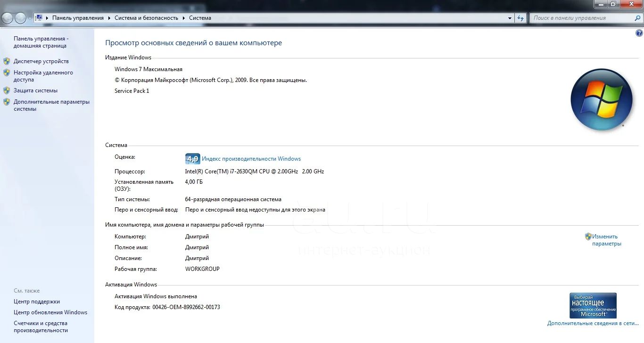Click 'WORKGROUP' workgroup value
The image size is (644, 343).
pyautogui.click(x=202, y=269)
